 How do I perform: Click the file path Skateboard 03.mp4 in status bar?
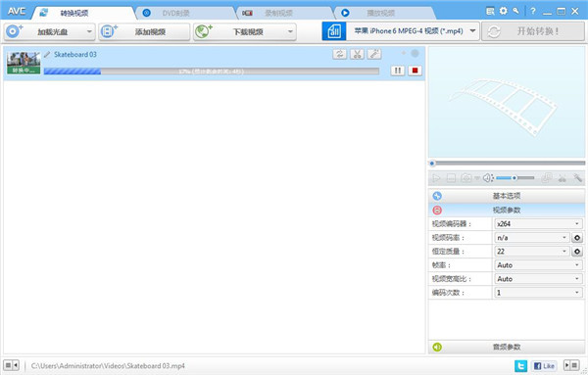108,365
